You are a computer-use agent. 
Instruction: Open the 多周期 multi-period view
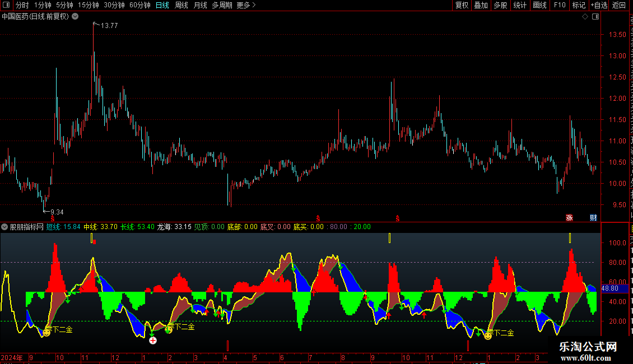click(222, 5)
